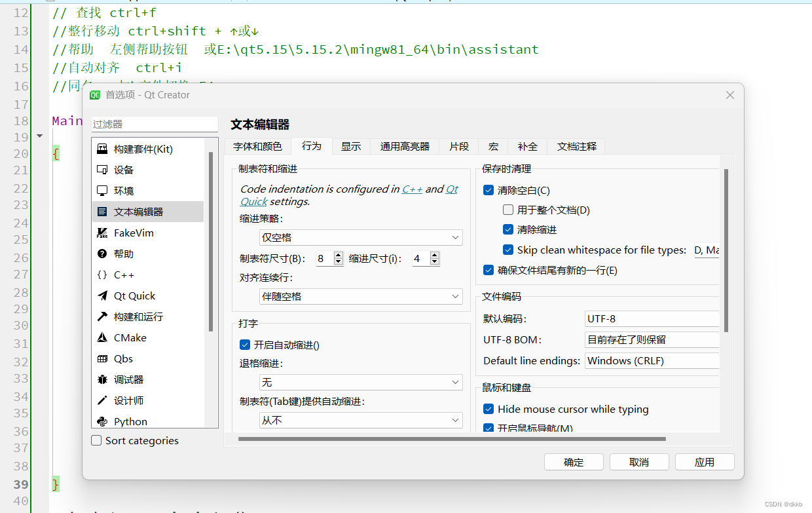Toggle Skip clean whitespace for file types
This screenshot has width=812, height=513.
508,250
